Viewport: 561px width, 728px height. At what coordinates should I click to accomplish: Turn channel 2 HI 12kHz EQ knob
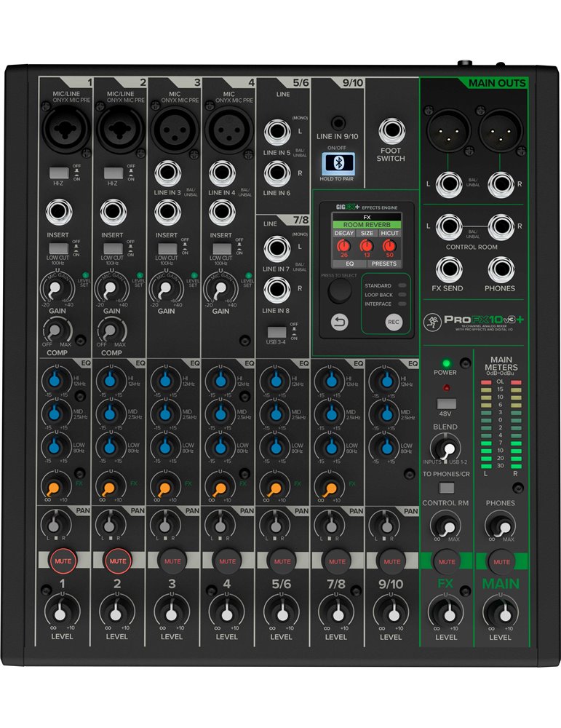pyautogui.click(x=110, y=380)
